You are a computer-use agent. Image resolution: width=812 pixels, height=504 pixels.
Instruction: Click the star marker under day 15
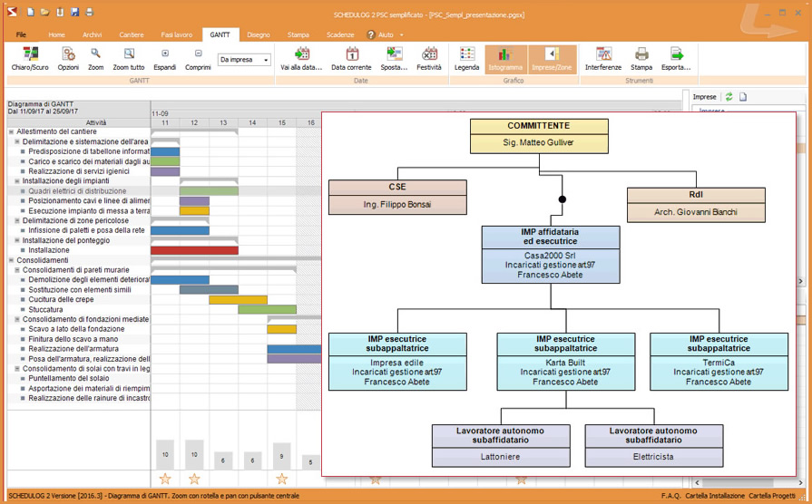click(x=282, y=479)
